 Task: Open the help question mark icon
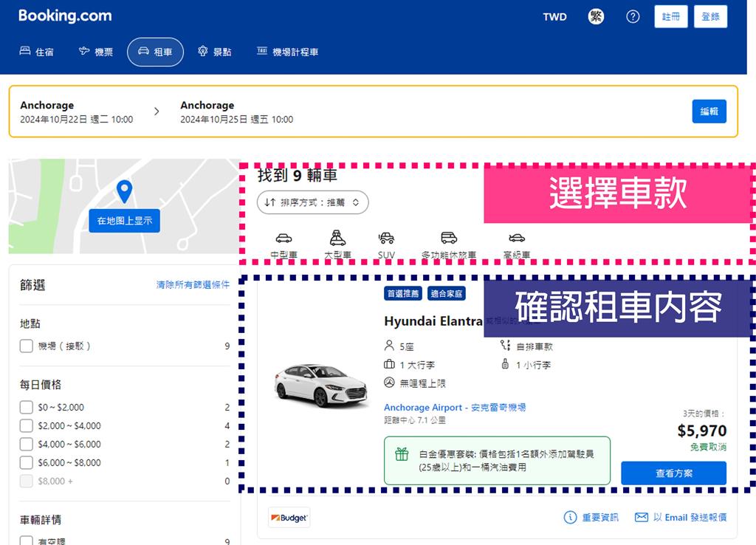point(633,17)
